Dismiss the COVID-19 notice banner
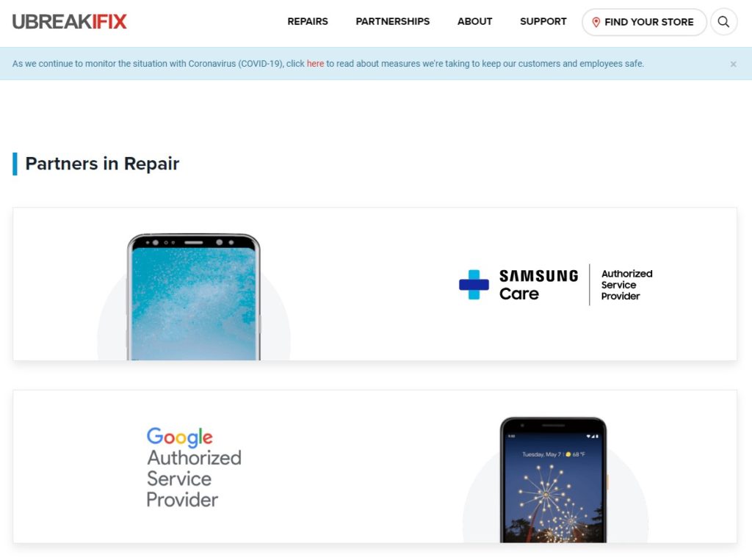This screenshot has width=752, height=560. [x=733, y=64]
